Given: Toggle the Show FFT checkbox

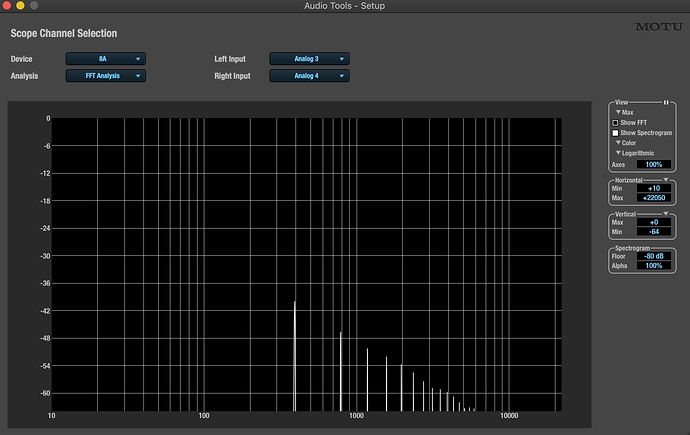Looking at the screenshot, I should coord(615,123).
